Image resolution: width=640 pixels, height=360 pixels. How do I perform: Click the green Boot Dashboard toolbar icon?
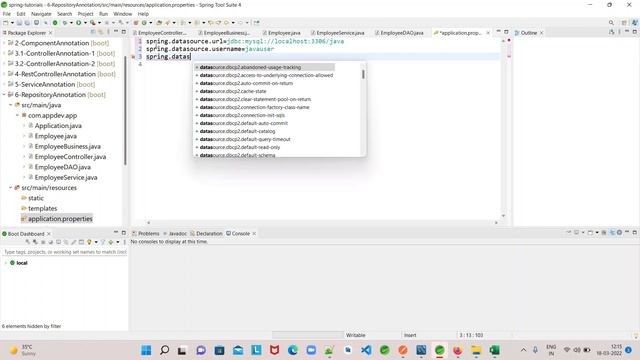click(55, 23)
